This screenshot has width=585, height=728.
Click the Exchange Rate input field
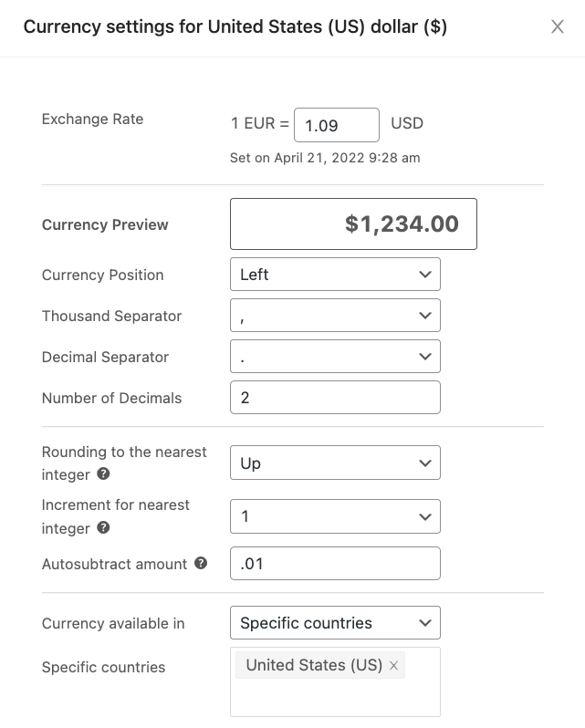coord(337,125)
